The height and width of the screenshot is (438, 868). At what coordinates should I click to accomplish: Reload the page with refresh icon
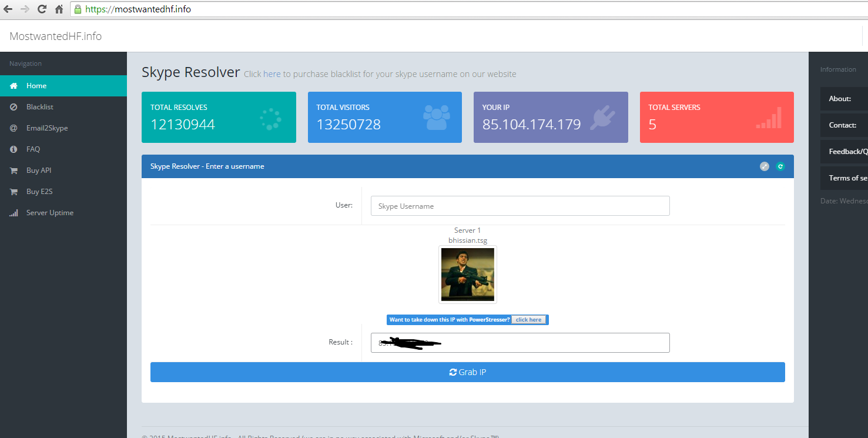42,9
